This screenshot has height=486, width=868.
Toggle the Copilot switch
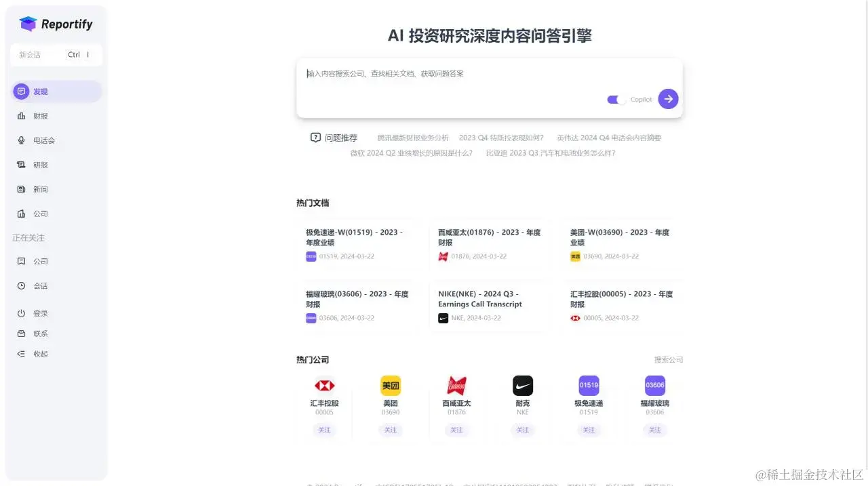616,100
